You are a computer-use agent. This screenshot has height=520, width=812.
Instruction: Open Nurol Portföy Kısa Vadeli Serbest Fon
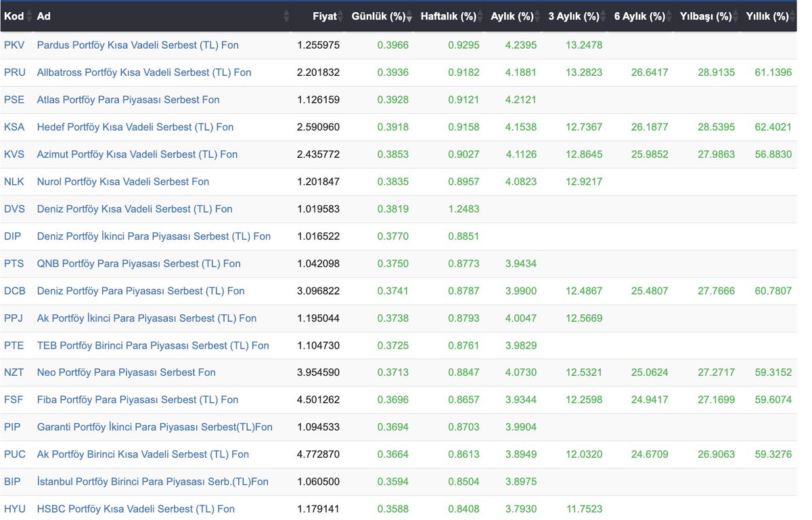pyautogui.click(x=123, y=181)
